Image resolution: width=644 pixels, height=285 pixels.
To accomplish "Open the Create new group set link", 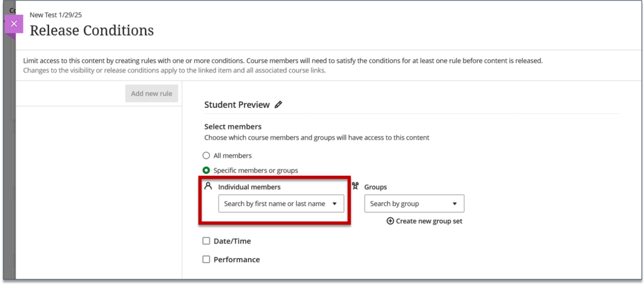I will [429, 221].
